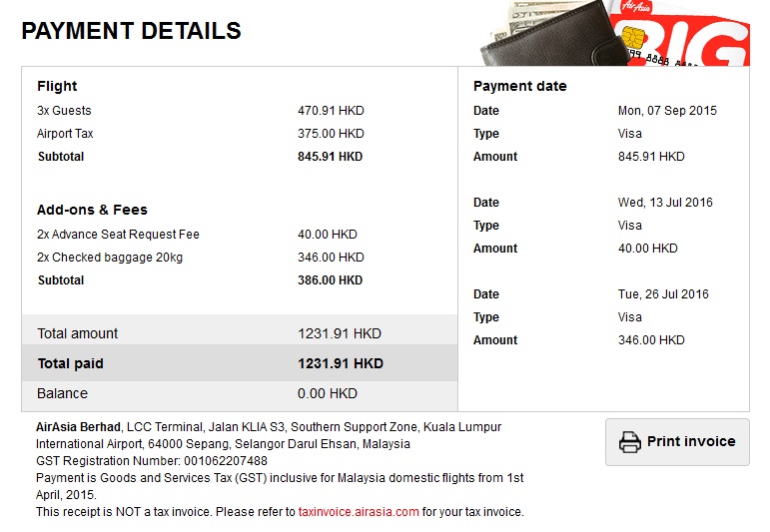Screen dimensions: 770x532
Task: Click the bold AirAsia Berhad company name
Action: coord(79,427)
